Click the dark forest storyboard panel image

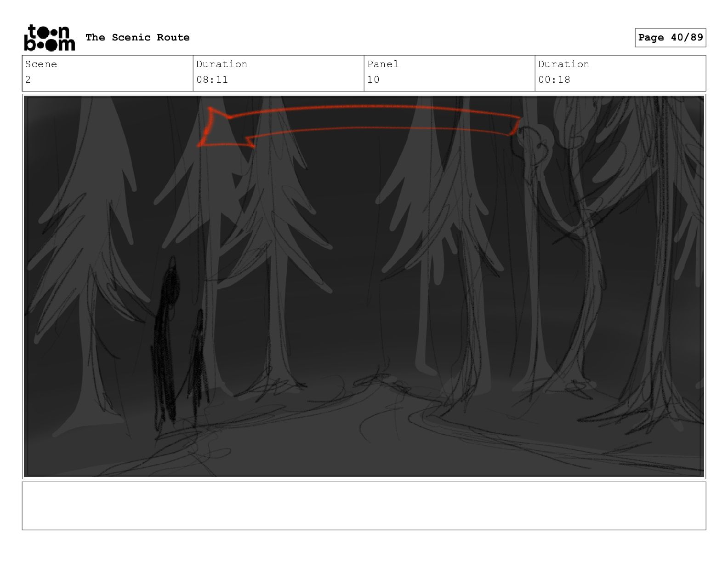(364, 287)
